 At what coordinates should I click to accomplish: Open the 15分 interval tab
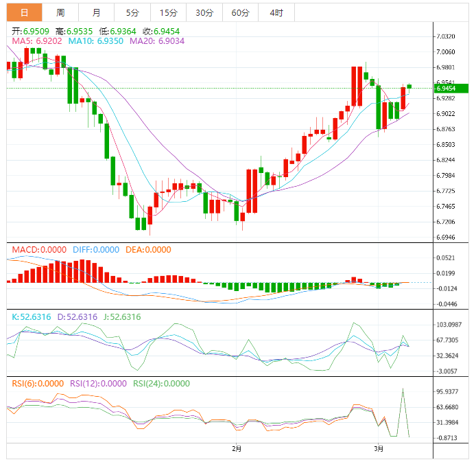point(169,13)
